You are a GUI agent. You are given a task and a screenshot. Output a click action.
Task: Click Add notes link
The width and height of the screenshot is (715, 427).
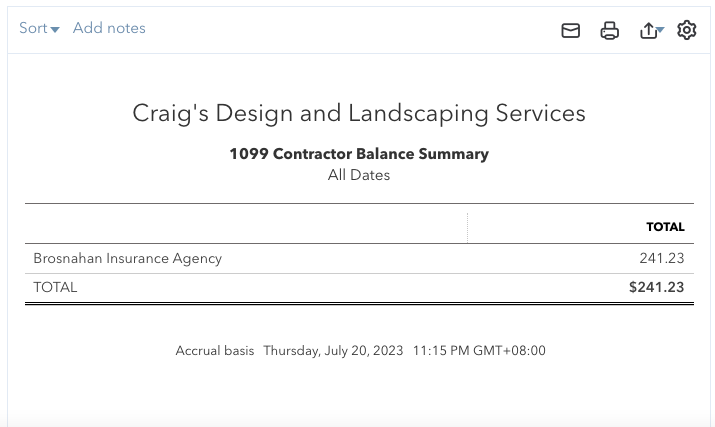(109, 28)
